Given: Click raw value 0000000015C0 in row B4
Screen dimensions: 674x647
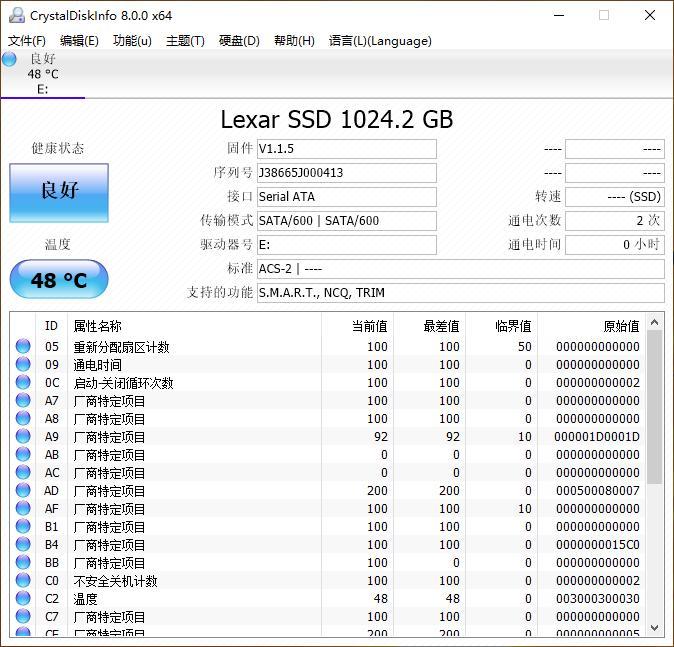Looking at the screenshot, I should pyautogui.click(x=598, y=545).
